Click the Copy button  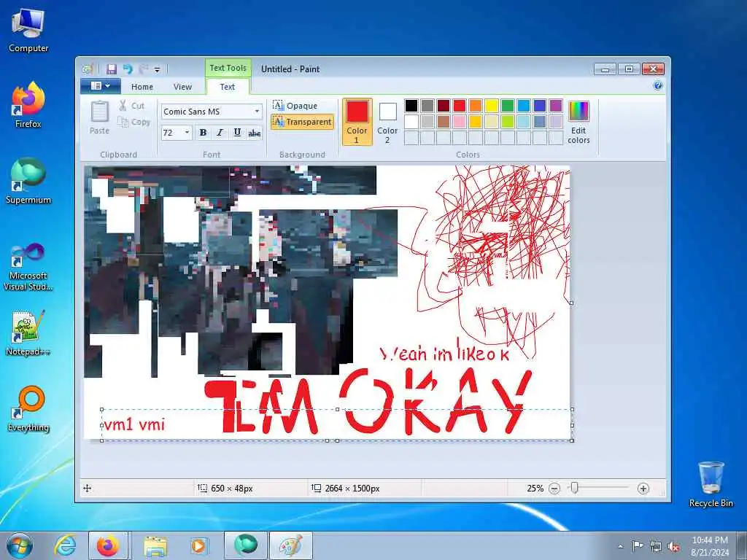tap(134, 122)
